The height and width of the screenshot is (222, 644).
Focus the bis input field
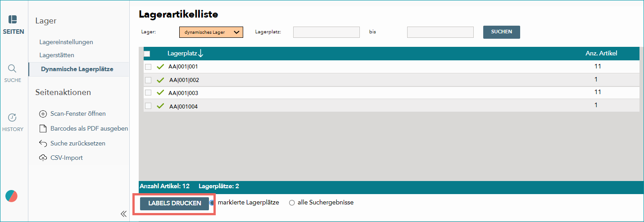(440, 32)
